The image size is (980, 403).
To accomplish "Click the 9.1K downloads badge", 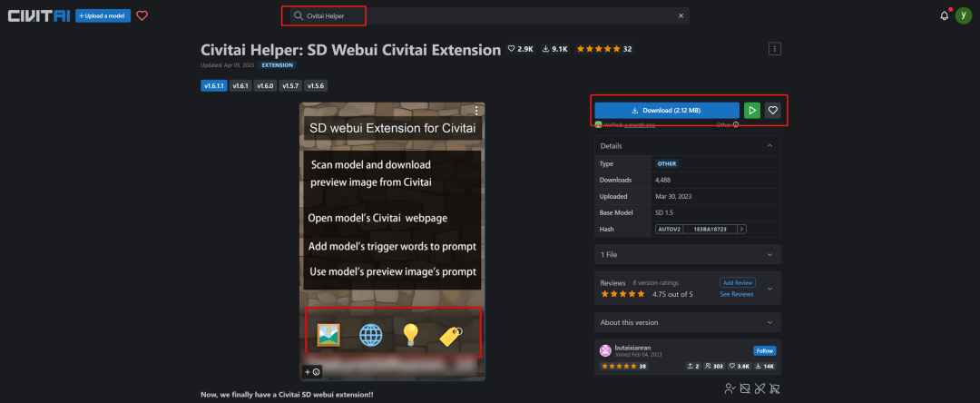I will pyautogui.click(x=555, y=49).
